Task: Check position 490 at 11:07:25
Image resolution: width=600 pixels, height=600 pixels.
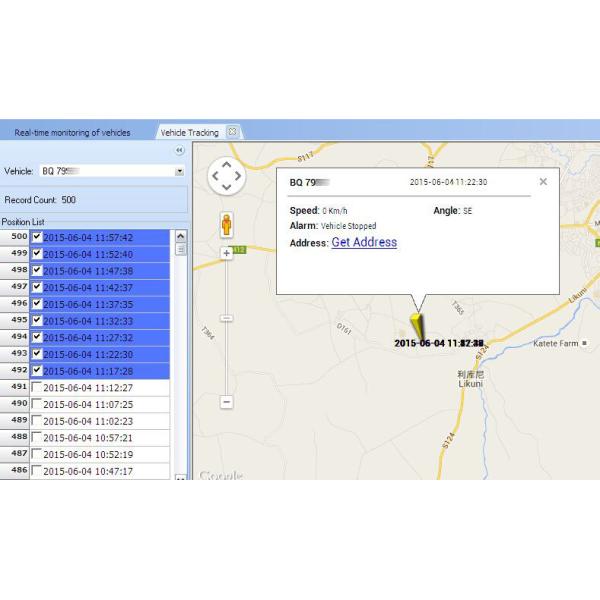Action: (x=37, y=403)
